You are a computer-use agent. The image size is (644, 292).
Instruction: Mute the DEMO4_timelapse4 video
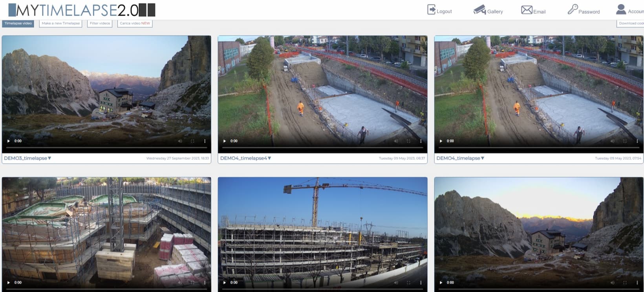tap(396, 141)
